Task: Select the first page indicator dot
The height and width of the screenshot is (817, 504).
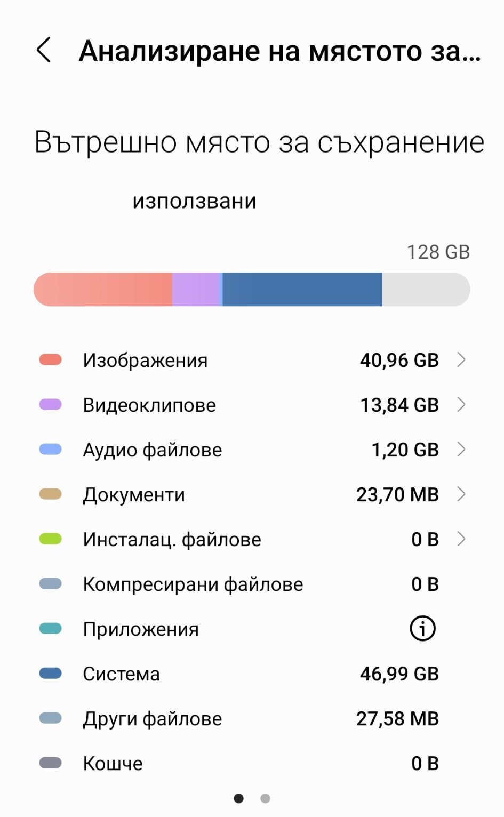Action: click(239, 798)
